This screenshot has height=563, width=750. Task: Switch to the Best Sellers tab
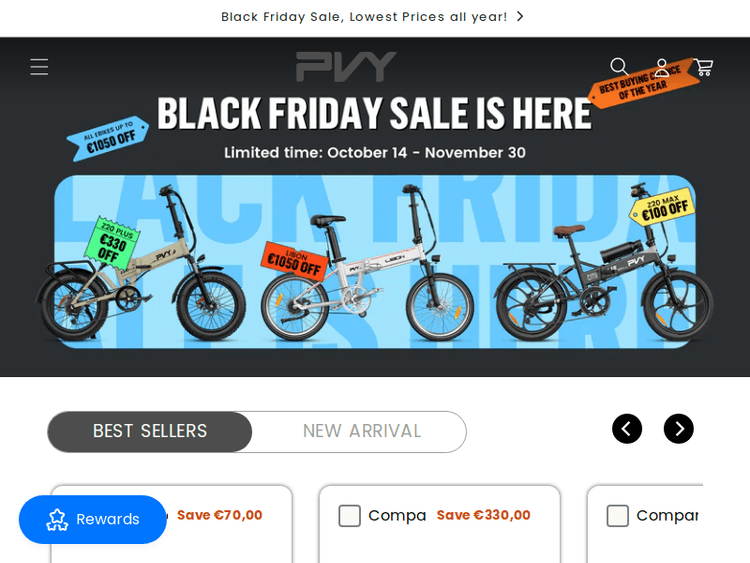tap(150, 431)
